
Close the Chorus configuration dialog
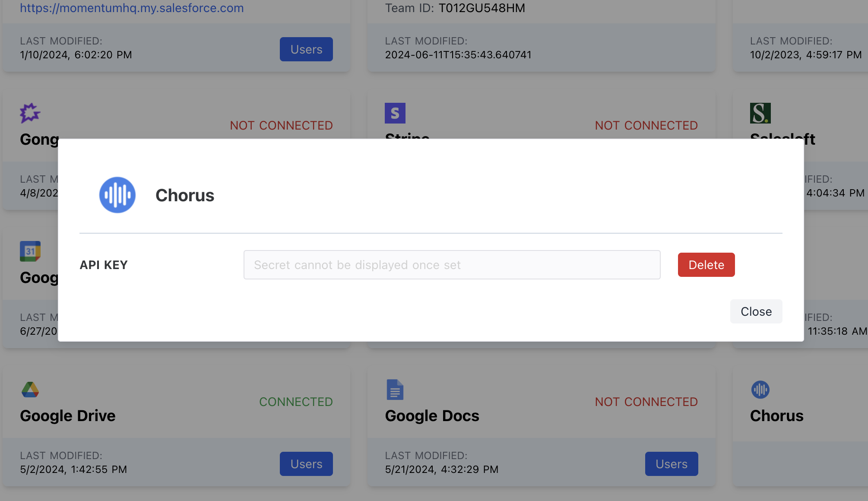pyautogui.click(x=756, y=311)
